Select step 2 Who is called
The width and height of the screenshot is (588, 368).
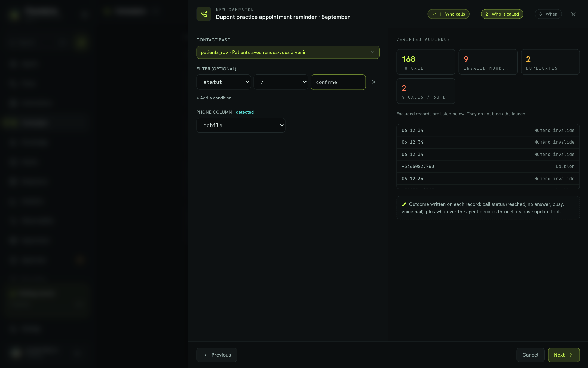pyautogui.click(x=502, y=14)
